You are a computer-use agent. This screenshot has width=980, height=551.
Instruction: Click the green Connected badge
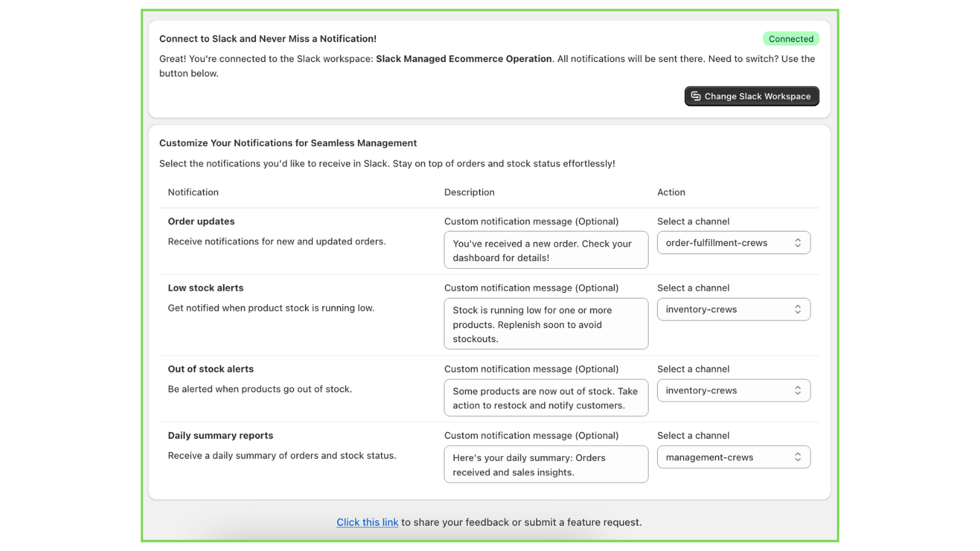pyautogui.click(x=791, y=38)
